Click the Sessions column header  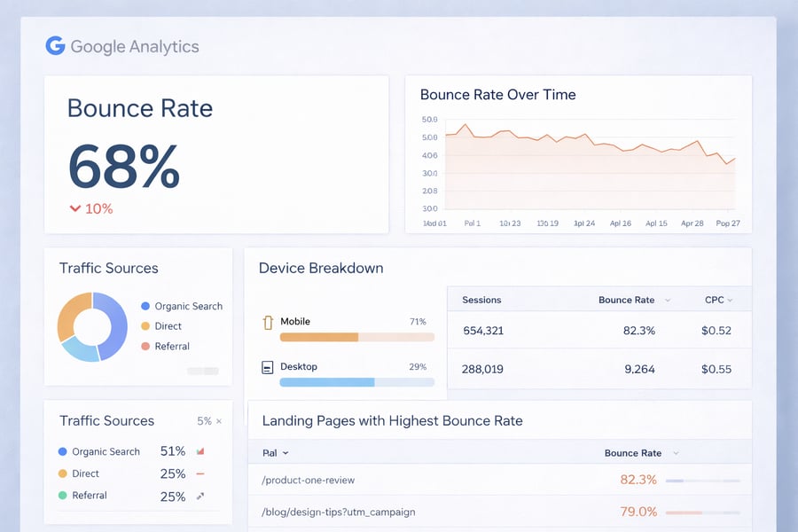point(481,300)
